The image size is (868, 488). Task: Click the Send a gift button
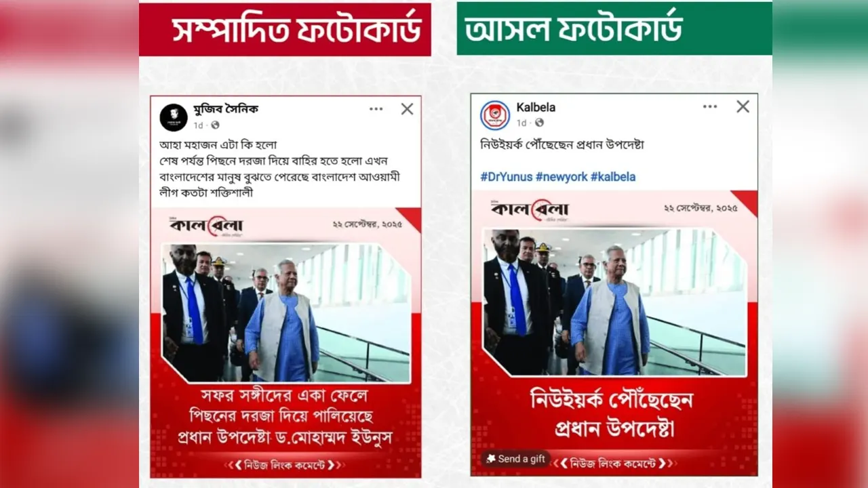click(516, 459)
